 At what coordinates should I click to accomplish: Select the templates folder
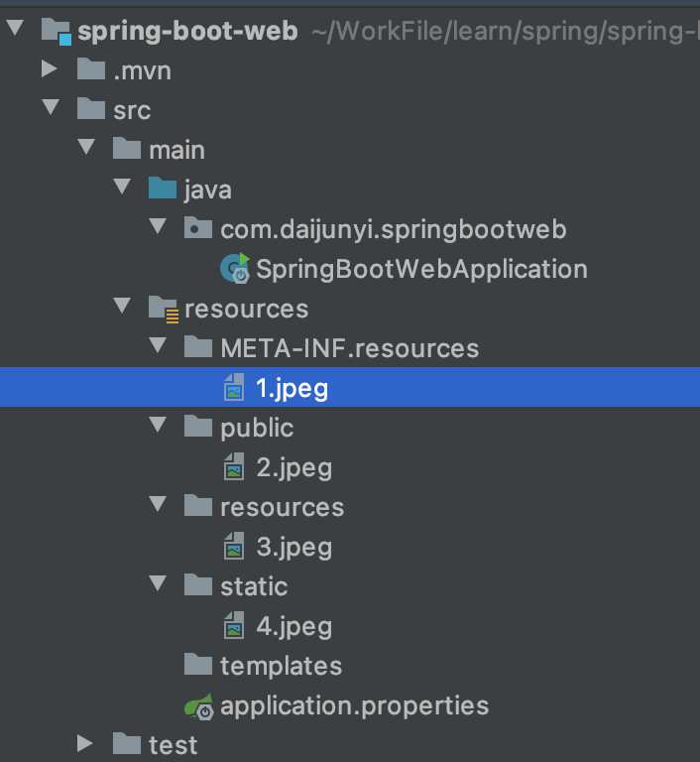(281, 666)
